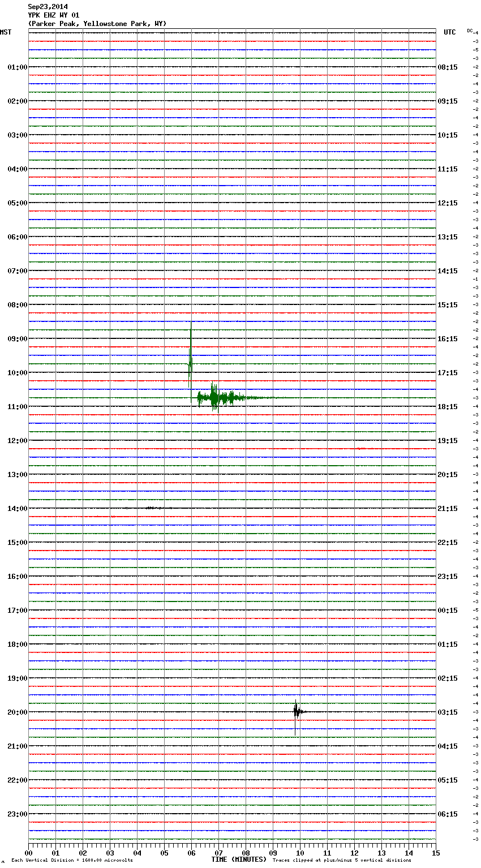Click the 'Each Vertical Division = 1600.00 microvolts' note
Image resolution: width=481 pixels, height=868 pixels.
point(72,861)
